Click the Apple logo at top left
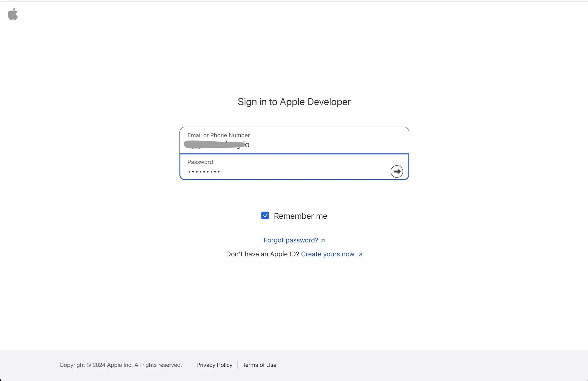This screenshot has height=381, width=588. 13,14
